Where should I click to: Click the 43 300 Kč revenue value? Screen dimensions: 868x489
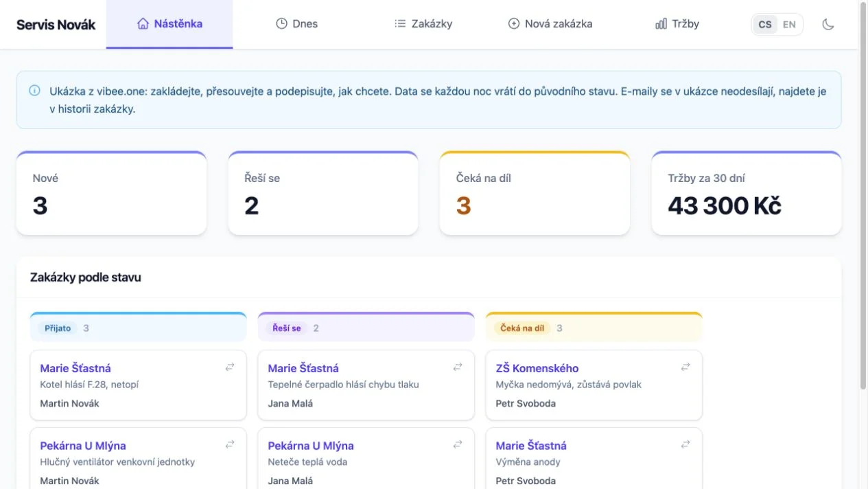coord(725,205)
